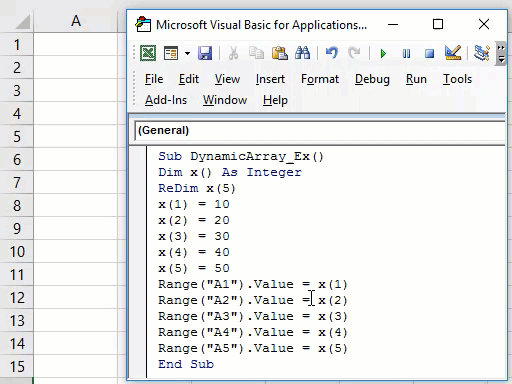512x384 pixels.
Task: Click cell A1 in the Excel sheet
Action: [76, 44]
